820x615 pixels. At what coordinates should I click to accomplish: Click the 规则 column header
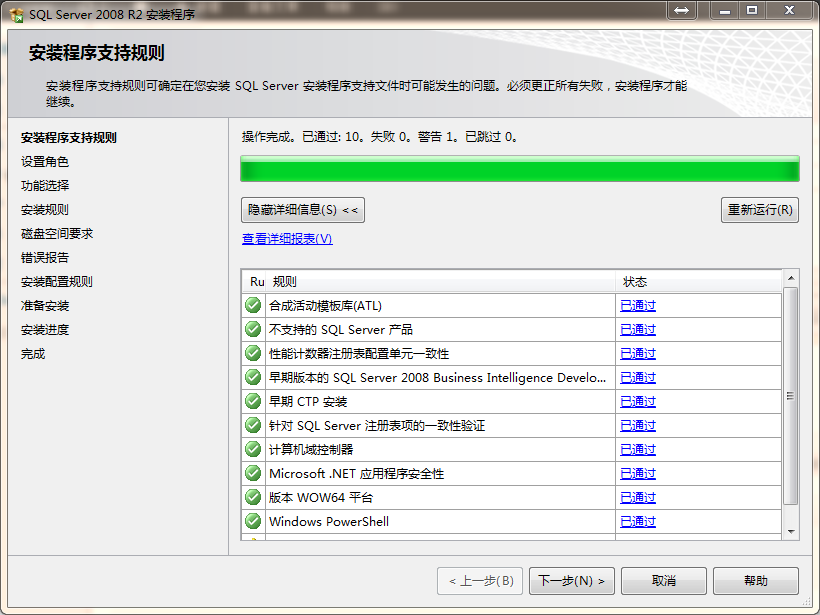[285, 282]
